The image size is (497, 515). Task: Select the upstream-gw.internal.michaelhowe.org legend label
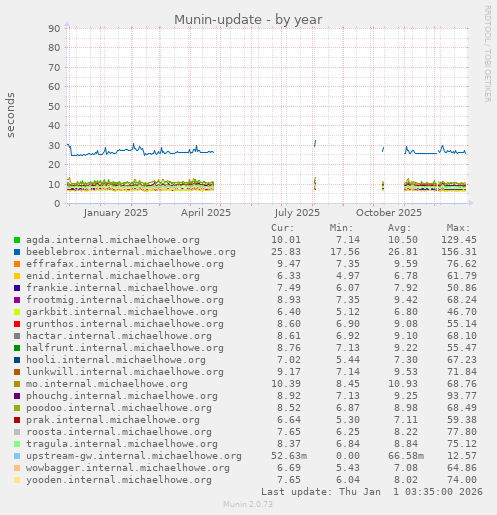point(134,456)
